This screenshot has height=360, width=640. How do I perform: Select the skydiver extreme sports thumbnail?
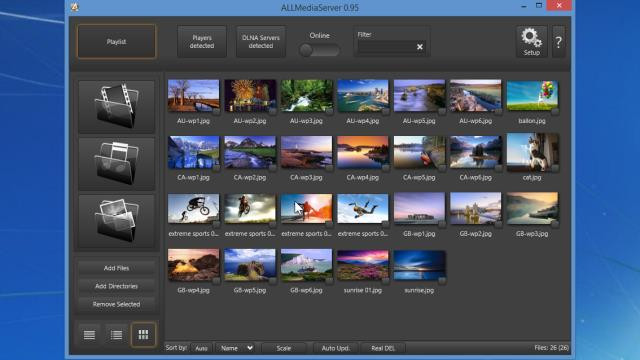(x=363, y=209)
